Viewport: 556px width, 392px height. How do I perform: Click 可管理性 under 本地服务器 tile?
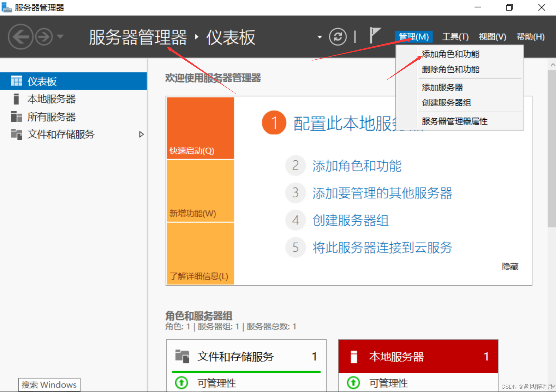[389, 383]
